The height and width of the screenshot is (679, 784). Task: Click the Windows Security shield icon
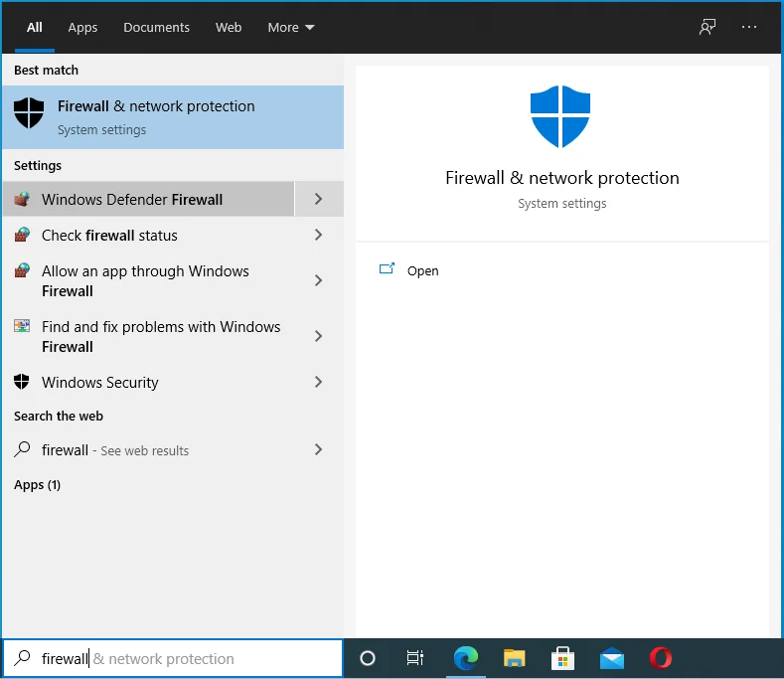22,382
